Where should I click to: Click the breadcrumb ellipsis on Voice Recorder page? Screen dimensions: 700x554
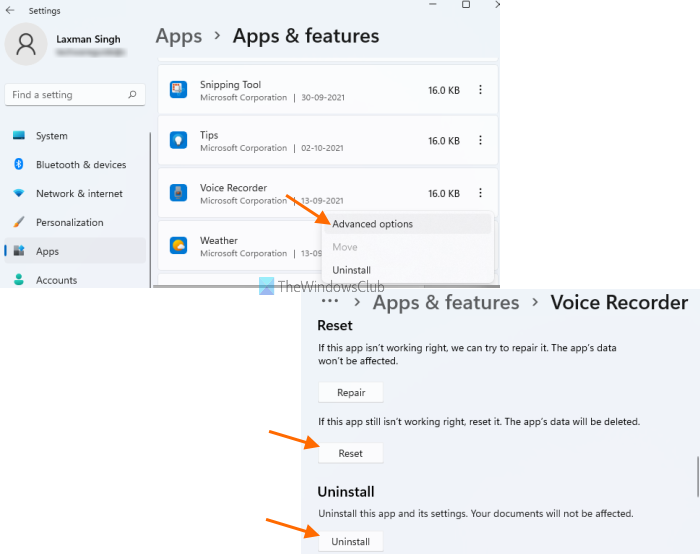(329, 301)
